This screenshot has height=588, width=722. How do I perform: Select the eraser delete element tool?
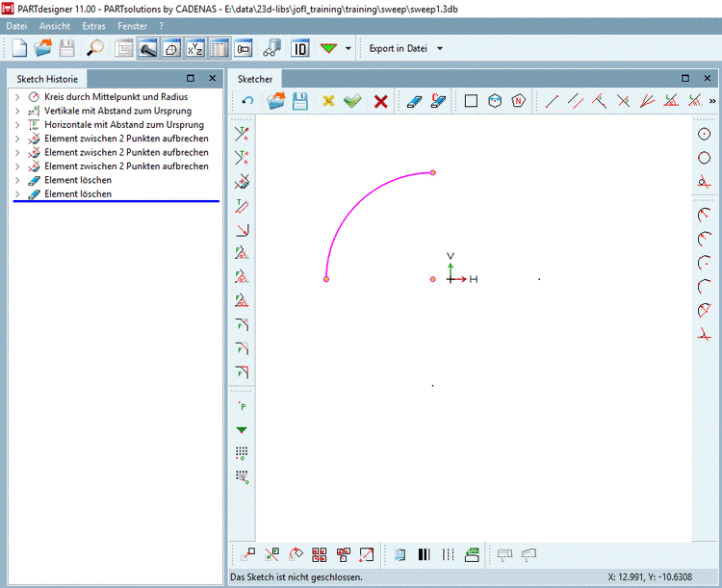[414, 101]
